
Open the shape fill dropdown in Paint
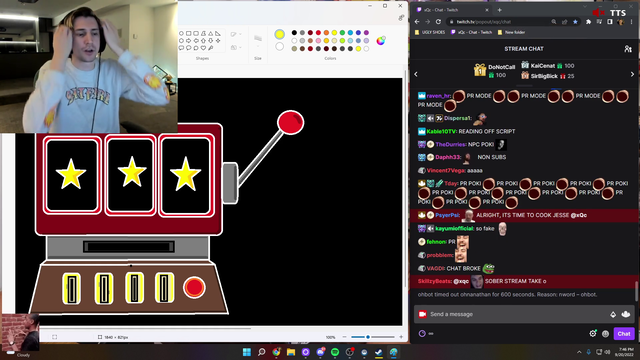pos(236,47)
